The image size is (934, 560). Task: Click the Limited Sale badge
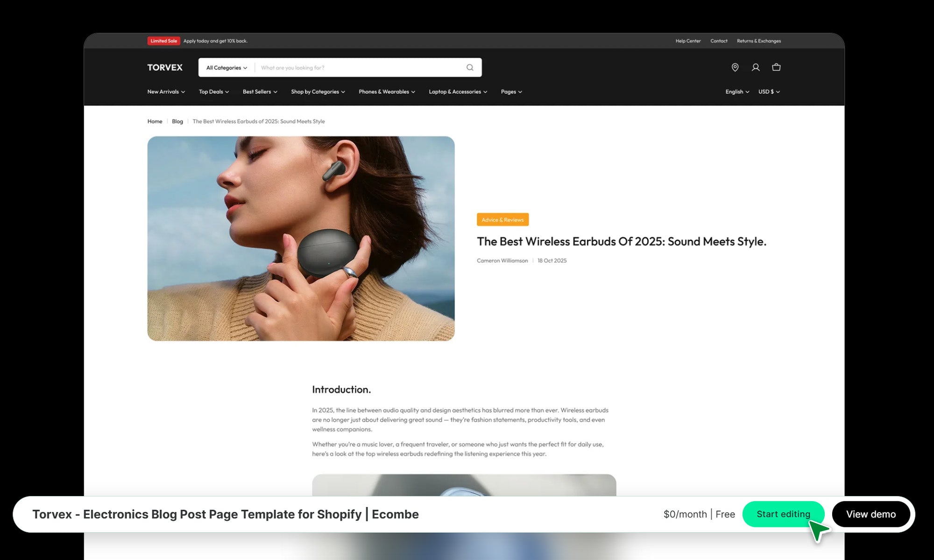pyautogui.click(x=163, y=41)
